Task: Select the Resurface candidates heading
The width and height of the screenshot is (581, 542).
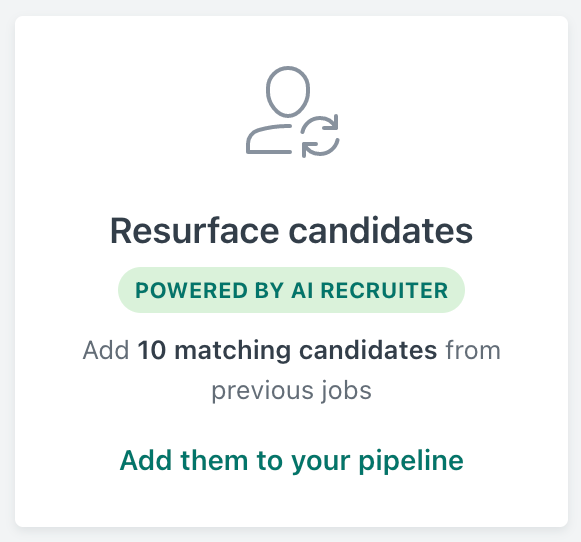Action: (292, 231)
